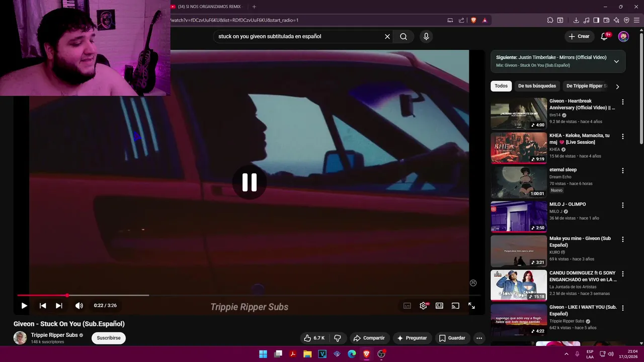Open the Crear button
The height and width of the screenshot is (362, 644).
(579, 36)
